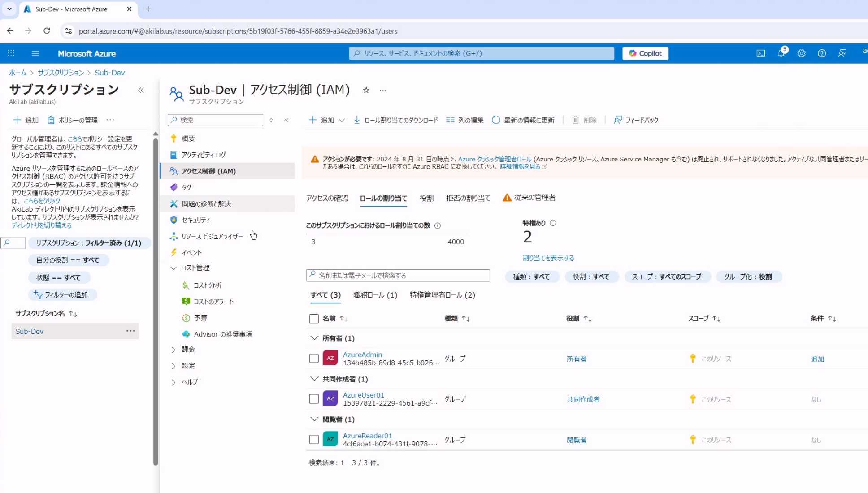Viewport: 868px width, 493px height.
Task: Click the left pane vertical scrollbar
Action: pyautogui.click(x=156, y=300)
